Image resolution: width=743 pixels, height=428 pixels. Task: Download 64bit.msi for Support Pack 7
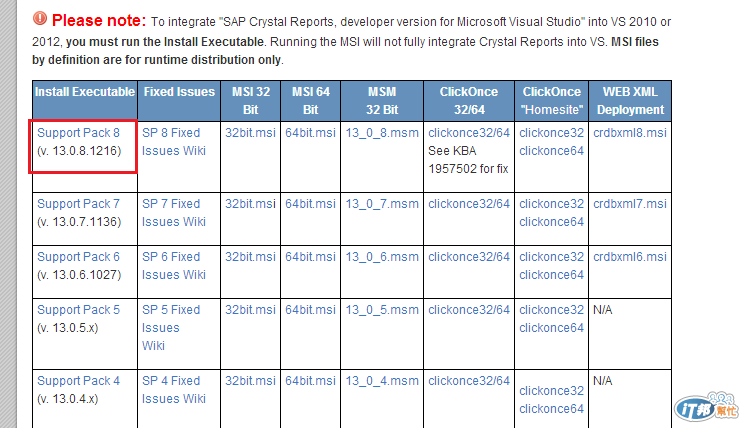(310, 204)
